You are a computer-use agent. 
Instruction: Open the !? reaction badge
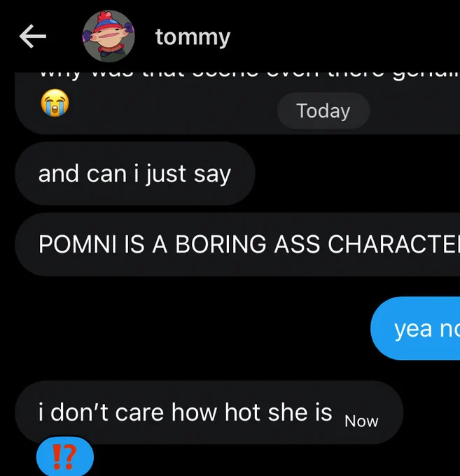click(65, 456)
